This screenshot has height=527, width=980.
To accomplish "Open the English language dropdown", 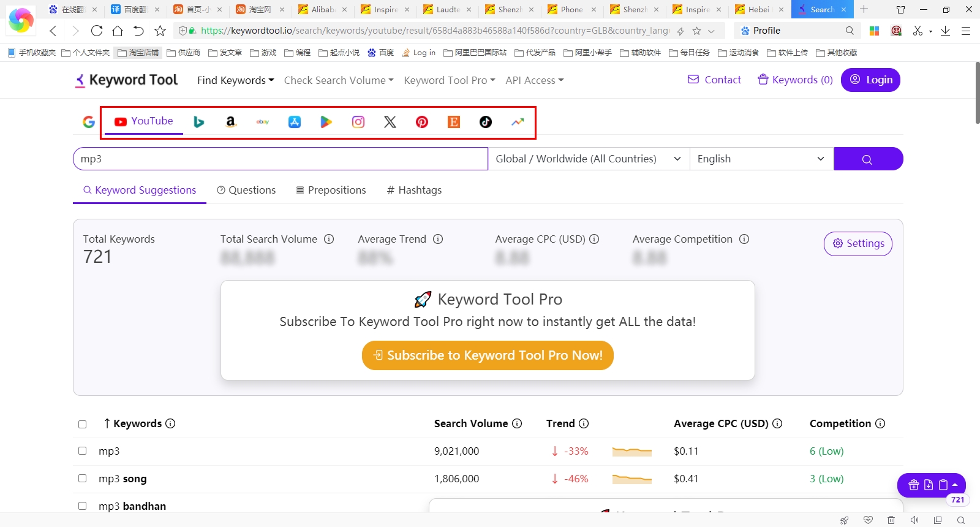I will point(761,159).
